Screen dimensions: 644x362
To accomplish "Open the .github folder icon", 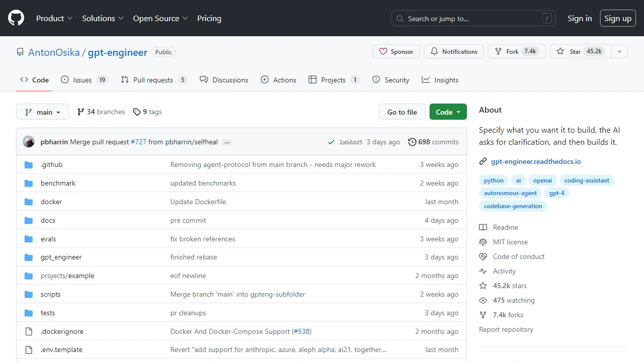I will pyautogui.click(x=29, y=164).
